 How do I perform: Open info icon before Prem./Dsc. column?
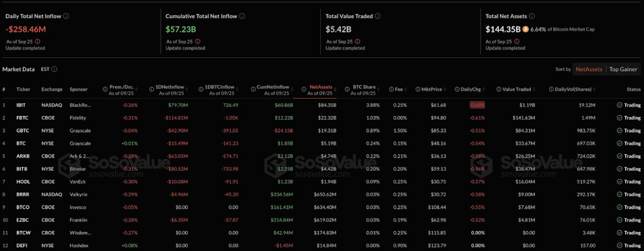click(105, 89)
